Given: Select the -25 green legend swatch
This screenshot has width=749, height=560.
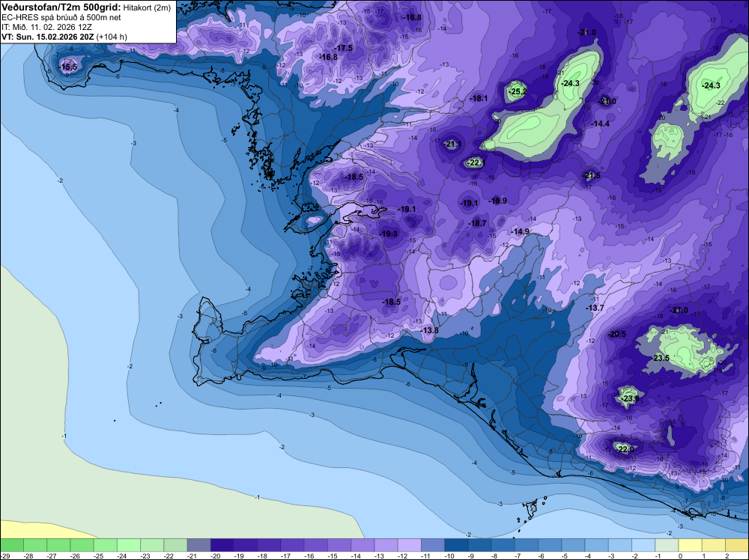Looking at the screenshot, I should click(105, 545).
